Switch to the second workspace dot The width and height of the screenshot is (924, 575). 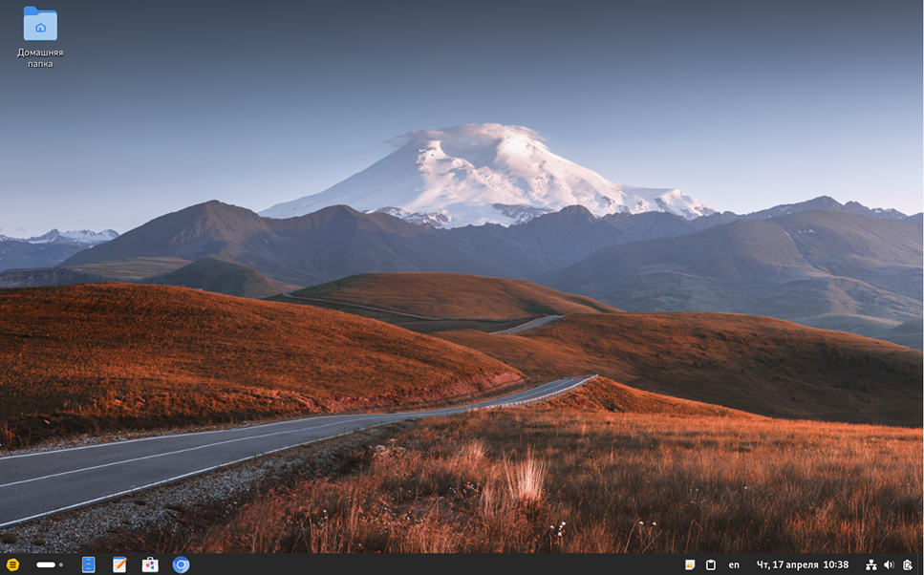pos(61,564)
